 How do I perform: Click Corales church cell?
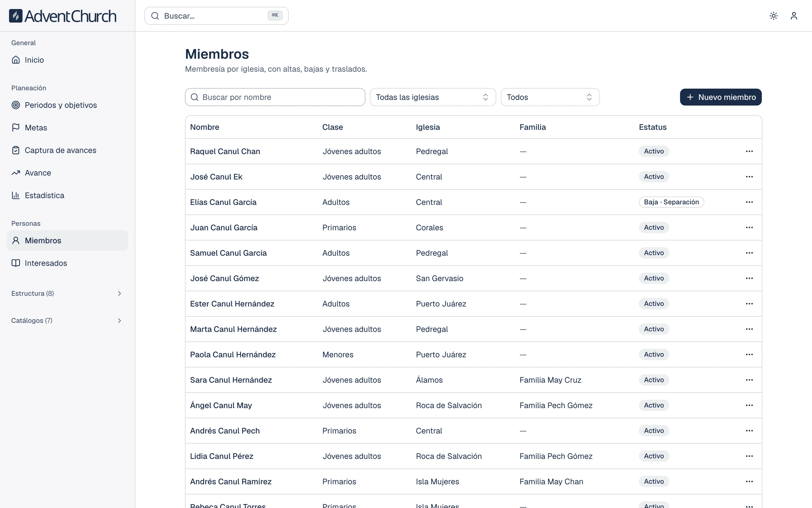(429, 227)
